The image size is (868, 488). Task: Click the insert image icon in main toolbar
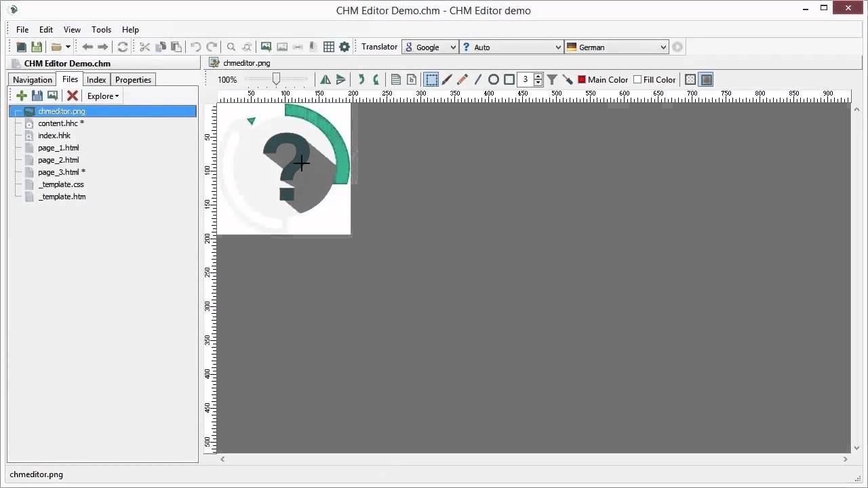(266, 47)
